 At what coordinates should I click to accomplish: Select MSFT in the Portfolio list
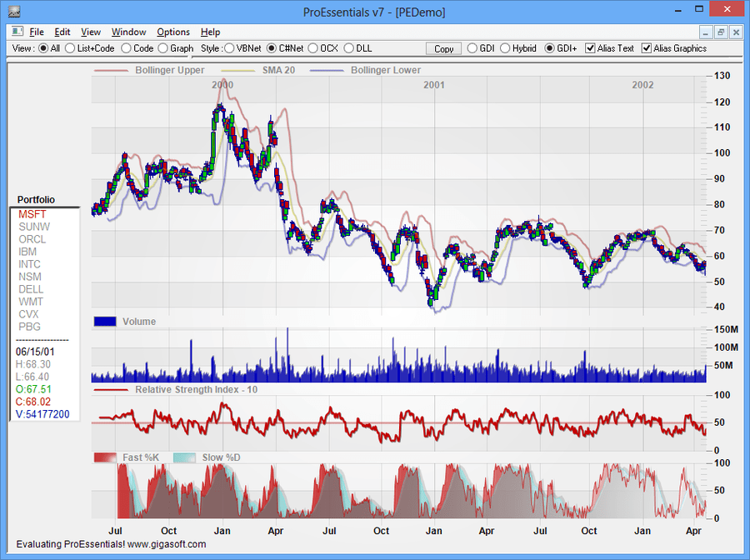coord(32,214)
